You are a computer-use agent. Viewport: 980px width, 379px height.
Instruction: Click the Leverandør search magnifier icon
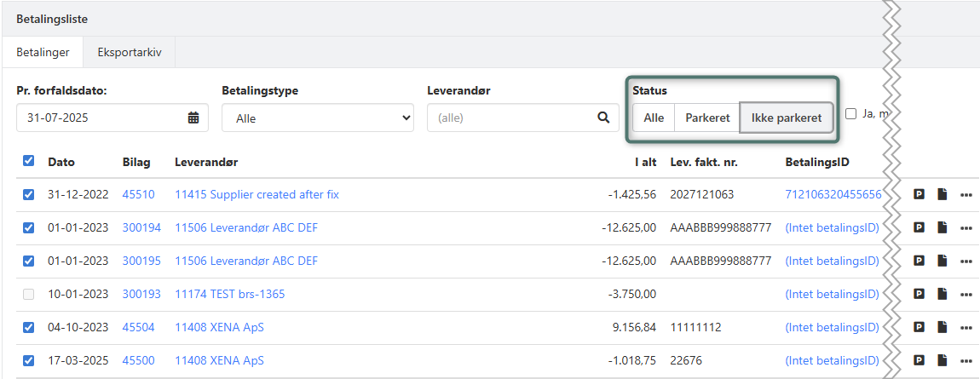pyautogui.click(x=603, y=118)
